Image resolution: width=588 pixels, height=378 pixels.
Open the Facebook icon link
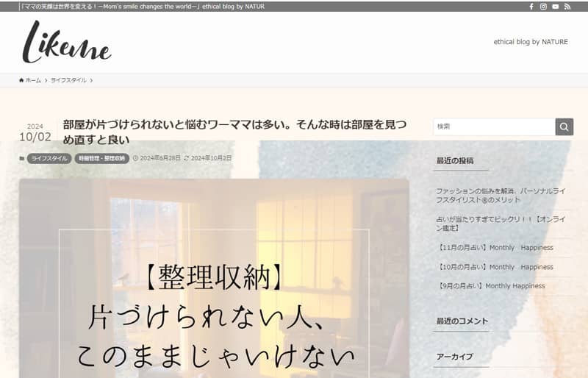(x=531, y=7)
